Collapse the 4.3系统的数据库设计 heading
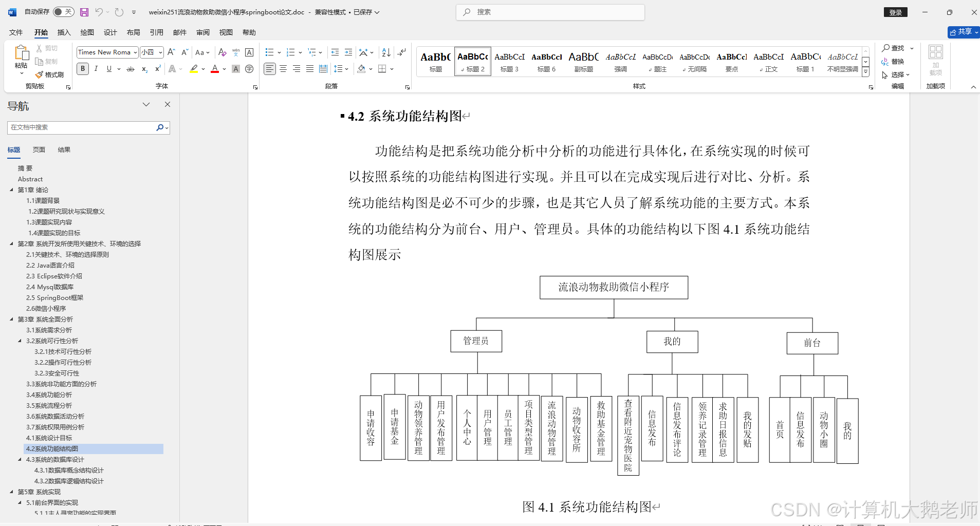 (x=20, y=459)
